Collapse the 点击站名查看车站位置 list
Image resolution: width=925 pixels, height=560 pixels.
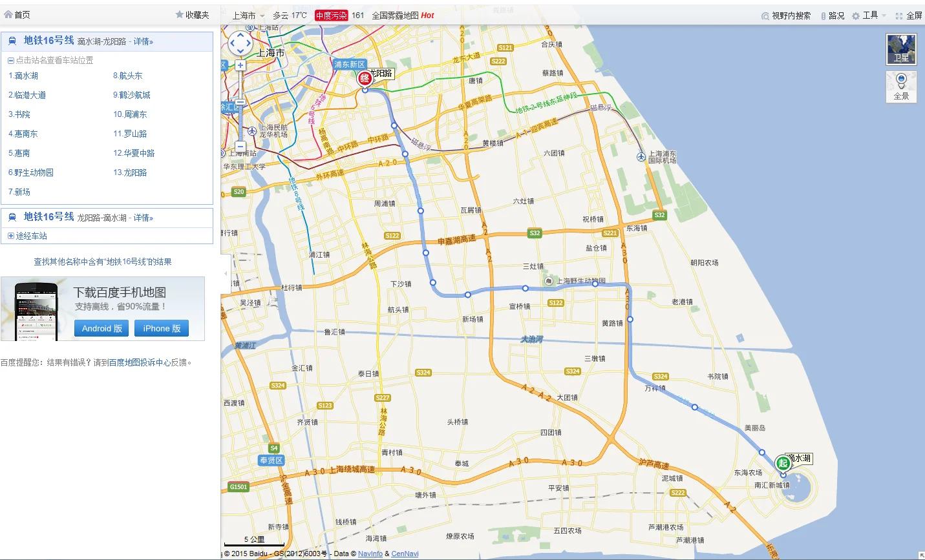10,59
